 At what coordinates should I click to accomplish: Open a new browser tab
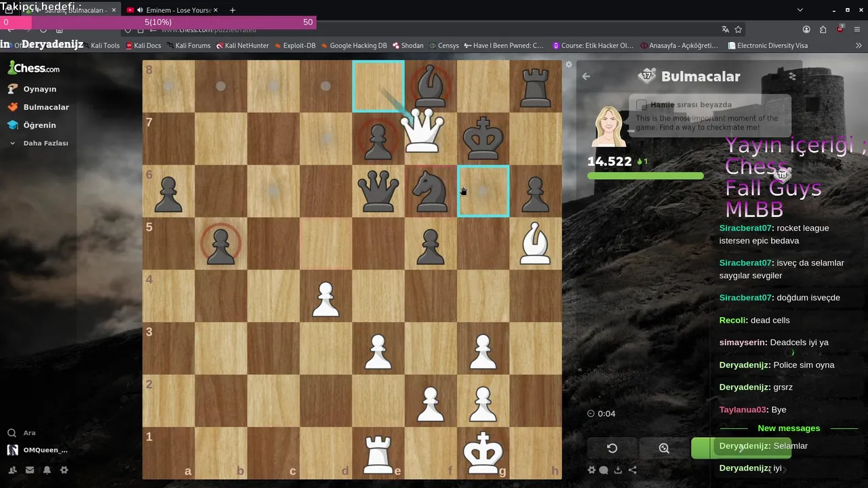point(233,10)
